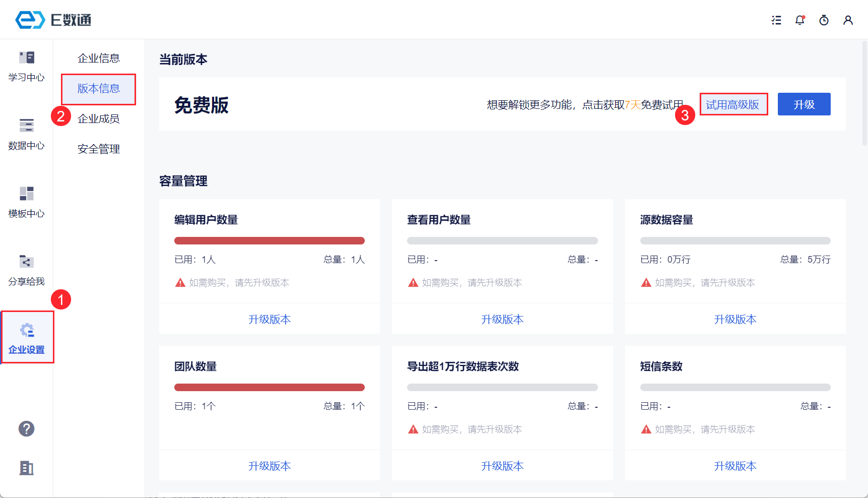Open 数据中心 from sidebar
868x498 pixels.
coord(26,134)
